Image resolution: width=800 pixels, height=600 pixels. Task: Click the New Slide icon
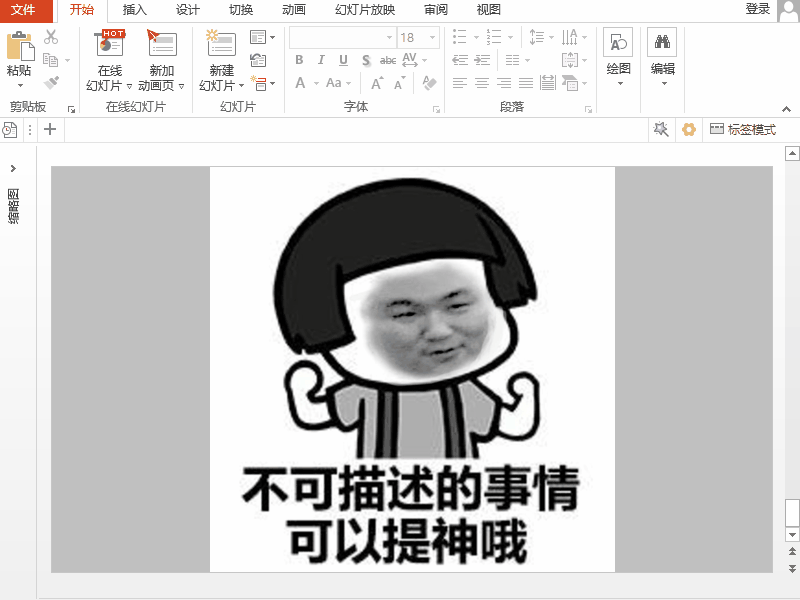click(x=221, y=43)
